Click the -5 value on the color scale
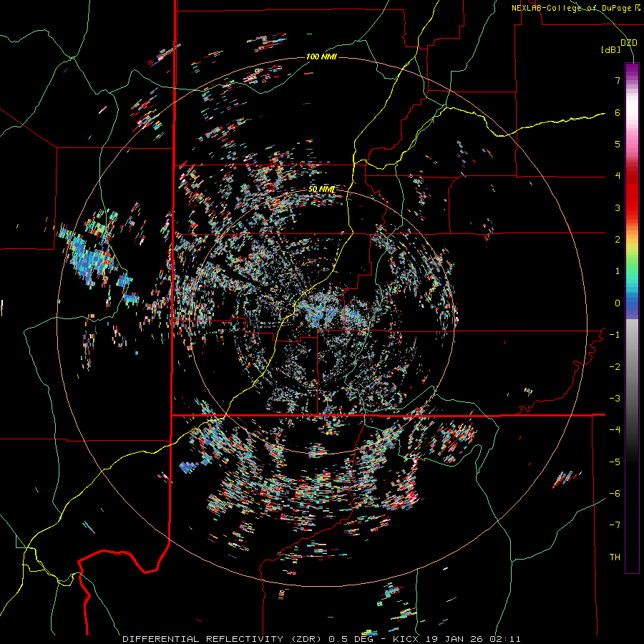 pos(615,462)
